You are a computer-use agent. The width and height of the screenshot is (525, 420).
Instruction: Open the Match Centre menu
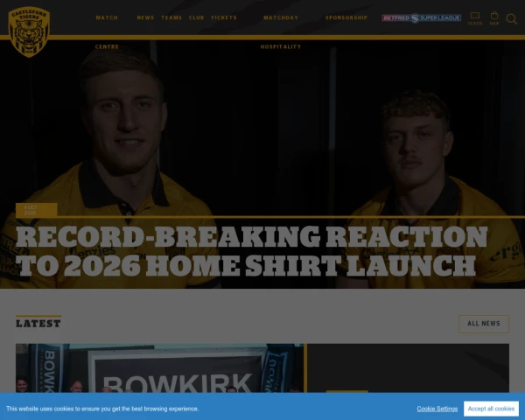107,32
